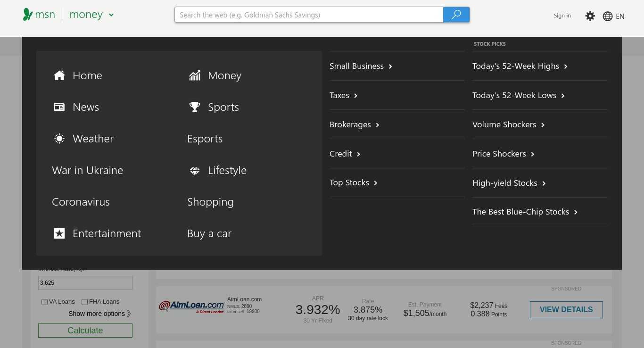
Task: Click the interest rate field 3.625
Action: pyautogui.click(x=85, y=283)
